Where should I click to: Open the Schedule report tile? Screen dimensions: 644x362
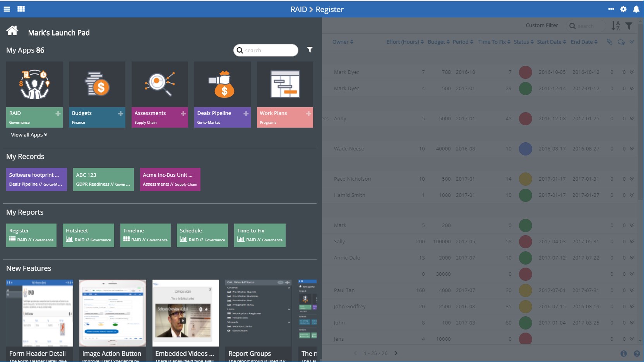tap(202, 235)
